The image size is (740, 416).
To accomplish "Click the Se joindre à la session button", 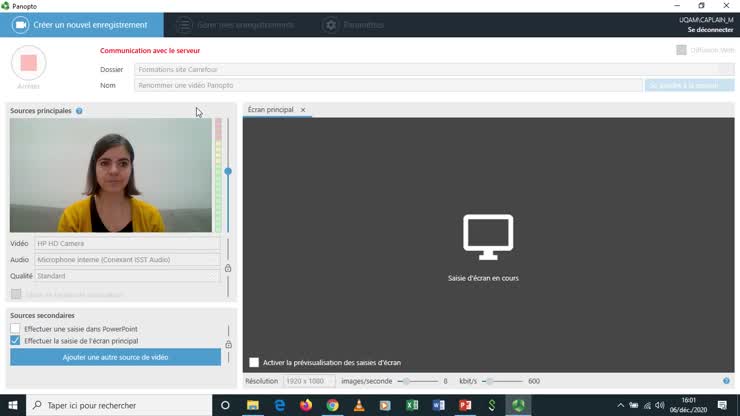I will (x=689, y=85).
